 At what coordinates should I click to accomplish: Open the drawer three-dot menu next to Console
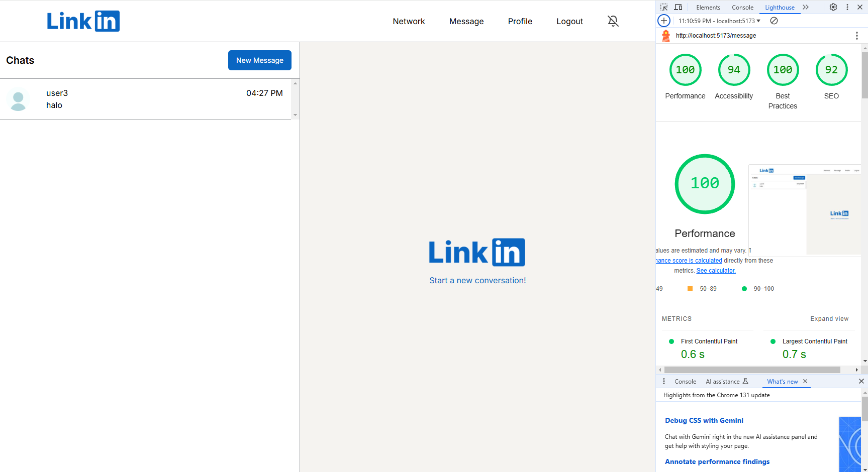point(664,381)
